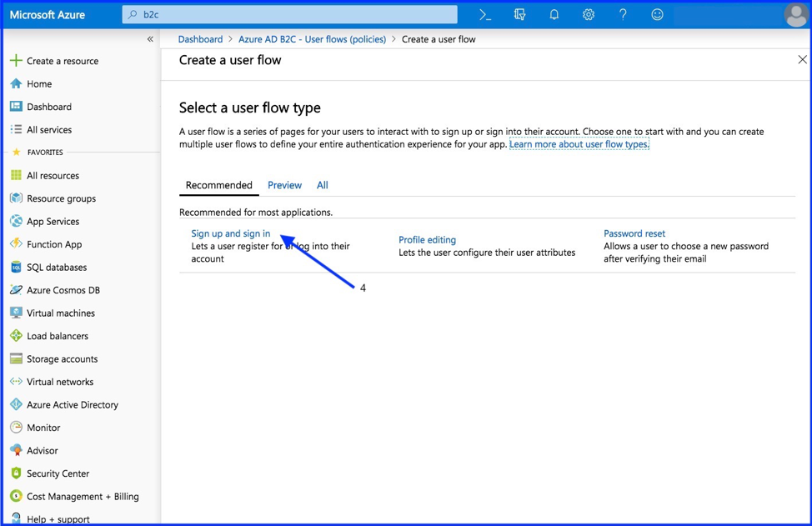Open the notifications bell
This screenshot has width=812, height=526.
554,14
